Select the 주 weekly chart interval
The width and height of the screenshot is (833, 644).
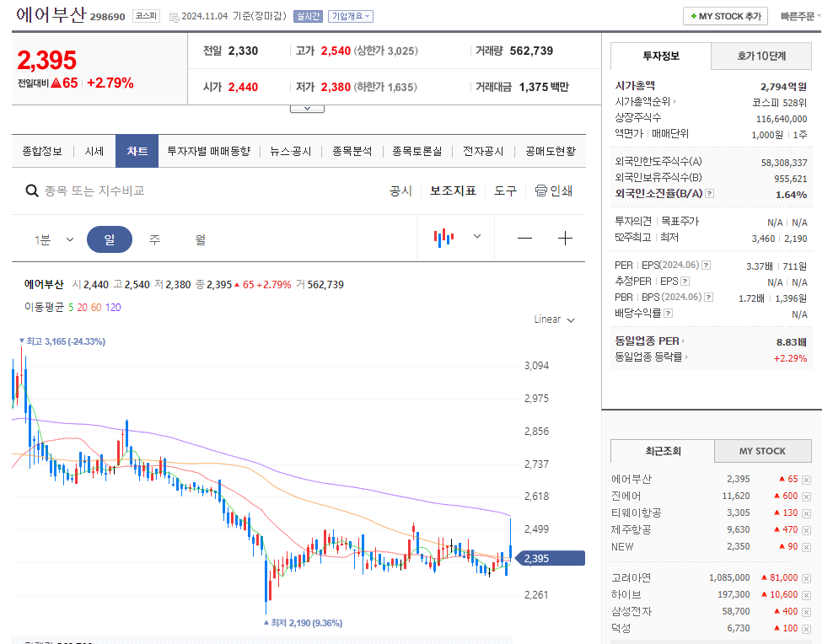click(154, 239)
